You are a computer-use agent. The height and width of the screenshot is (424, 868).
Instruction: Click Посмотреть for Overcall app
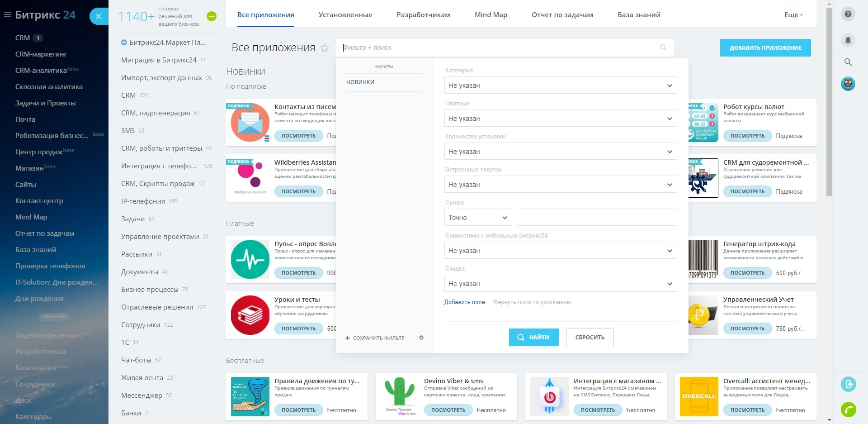(x=747, y=410)
